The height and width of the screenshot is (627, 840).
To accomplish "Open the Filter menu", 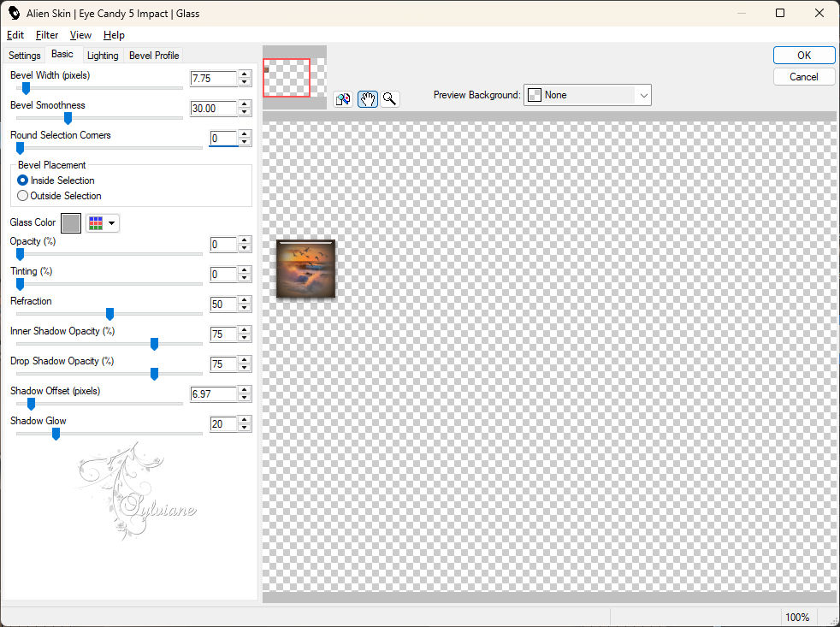I will pos(46,35).
